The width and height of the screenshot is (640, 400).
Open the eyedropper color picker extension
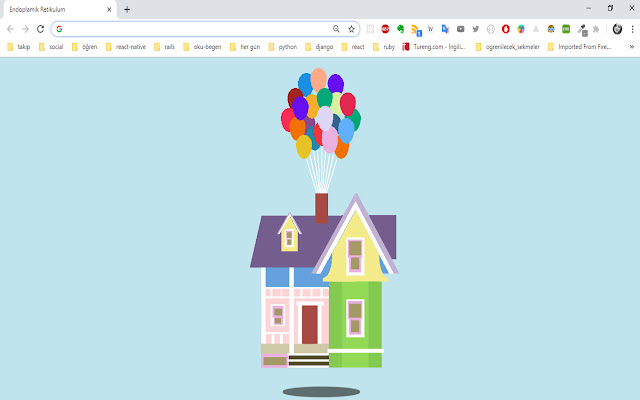582,30
